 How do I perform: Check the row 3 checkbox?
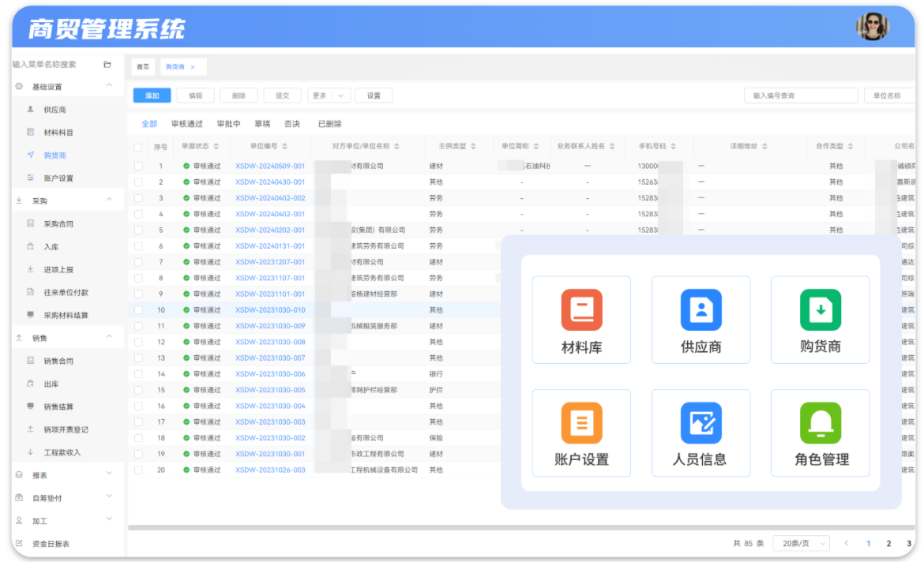(138, 198)
